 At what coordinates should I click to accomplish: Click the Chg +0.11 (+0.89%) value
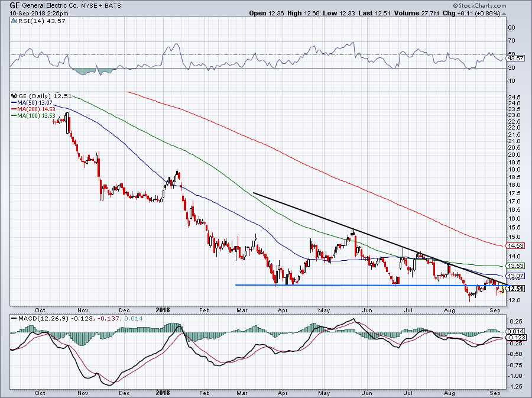pyautogui.click(x=472, y=13)
